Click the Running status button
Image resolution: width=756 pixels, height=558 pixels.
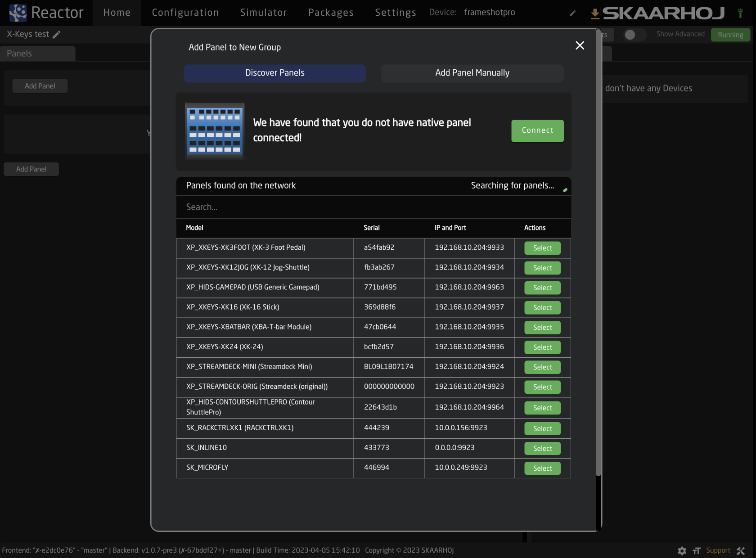730,35
